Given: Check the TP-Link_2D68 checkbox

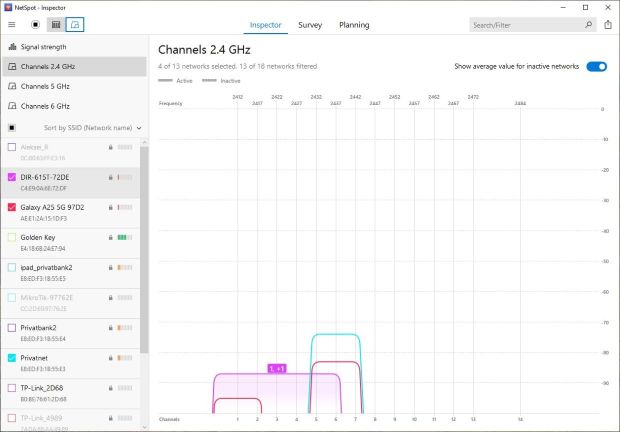Looking at the screenshot, I should click(x=12, y=388).
